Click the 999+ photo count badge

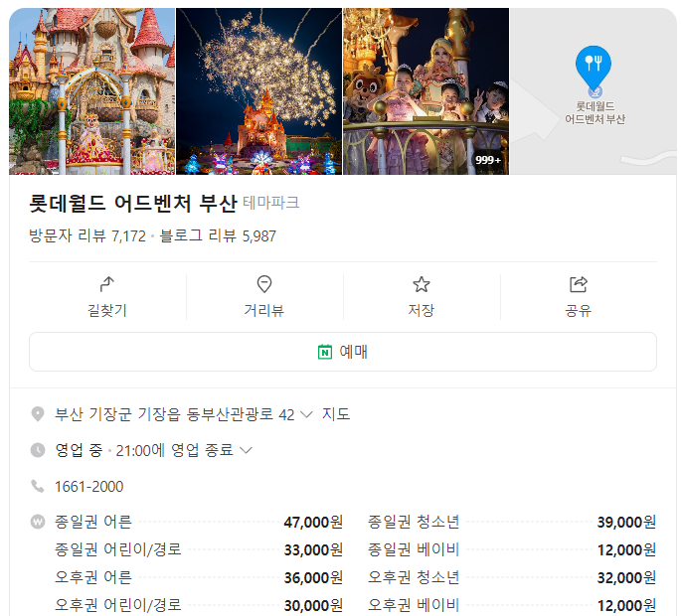(488, 160)
